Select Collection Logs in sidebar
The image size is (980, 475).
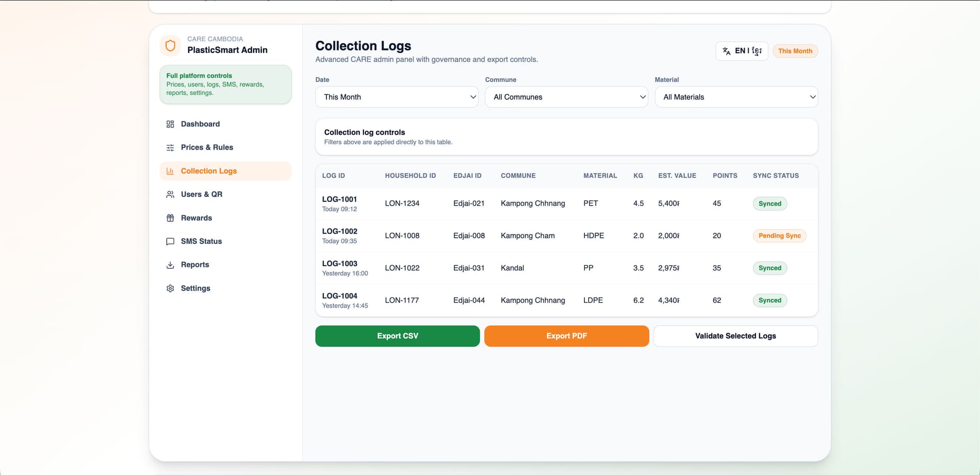click(226, 171)
